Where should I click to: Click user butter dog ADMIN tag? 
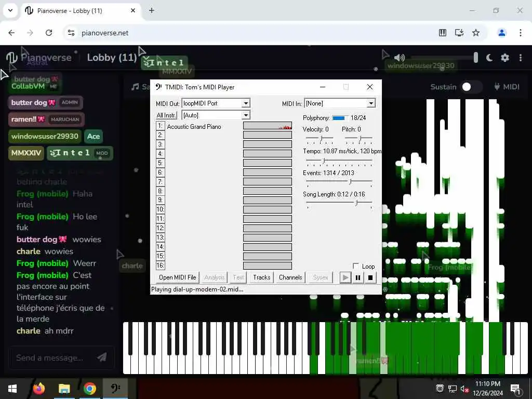pyautogui.click(x=46, y=102)
